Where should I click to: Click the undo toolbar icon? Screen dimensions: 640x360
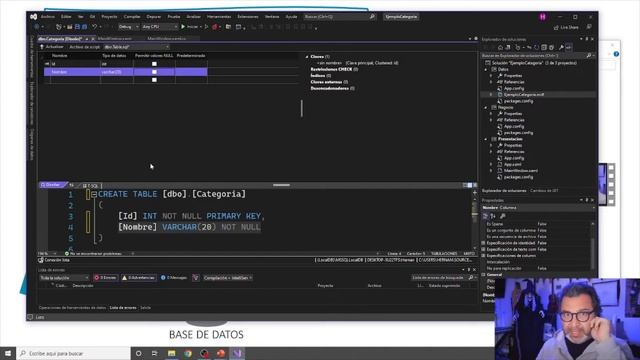pyautogui.click(x=95, y=27)
